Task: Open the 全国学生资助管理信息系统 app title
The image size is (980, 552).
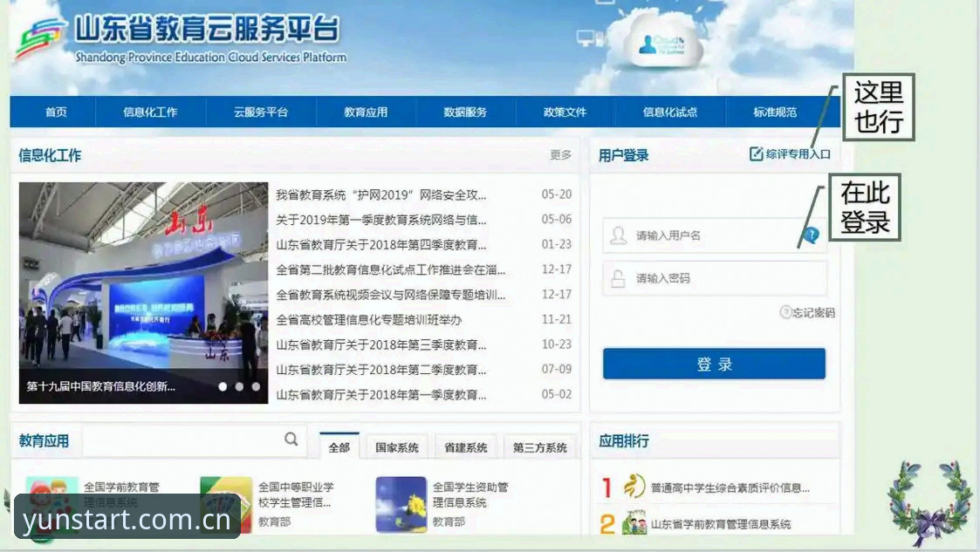Action: (x=470, y=494)
